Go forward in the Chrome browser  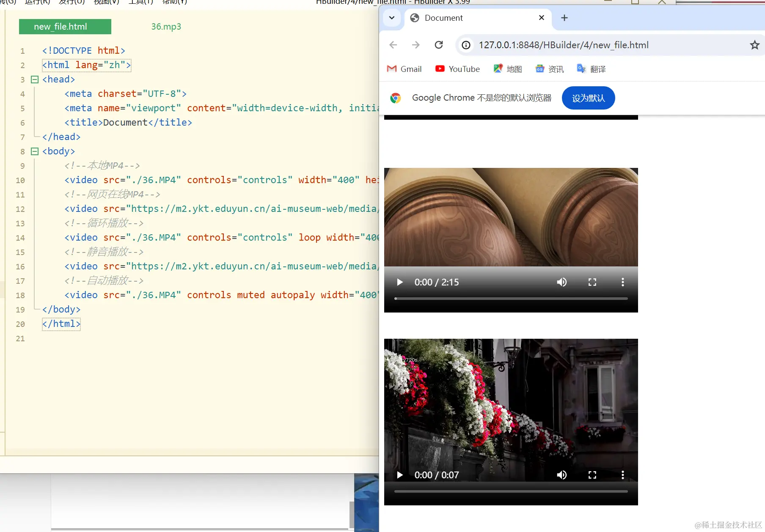coord(416,45)
